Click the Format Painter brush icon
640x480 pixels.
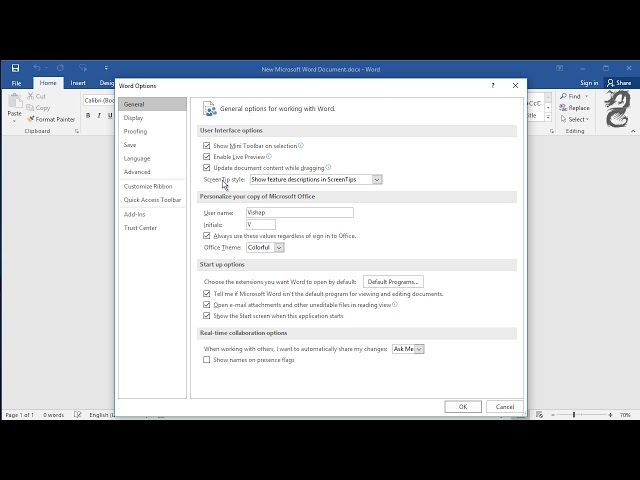coord(31,119)
